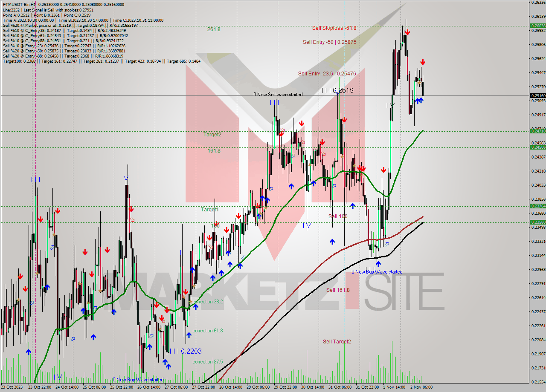Viewport: 546px width, 392px height.
Task: Click the 0.25447 price axis label
Action: point(538,72)
